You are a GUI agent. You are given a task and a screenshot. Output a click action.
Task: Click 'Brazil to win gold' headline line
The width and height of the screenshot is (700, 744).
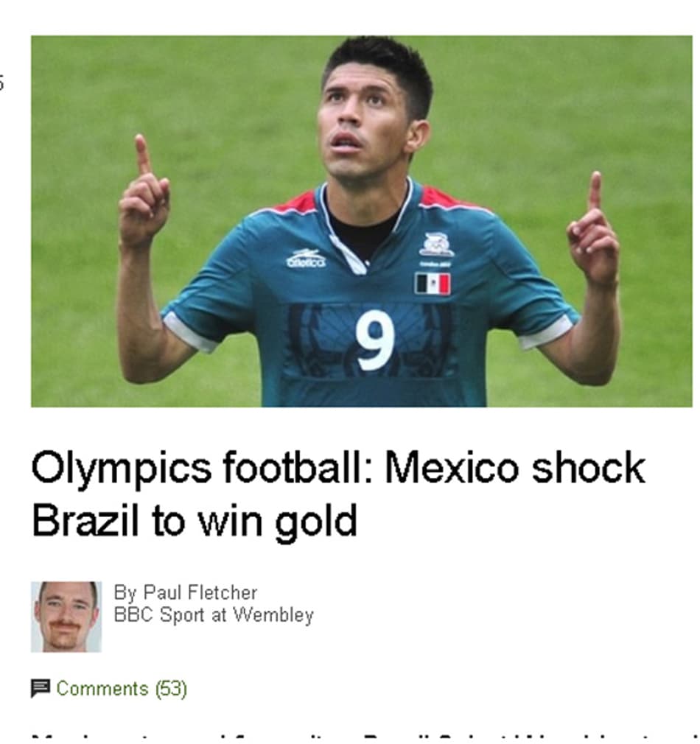[194, 521]
